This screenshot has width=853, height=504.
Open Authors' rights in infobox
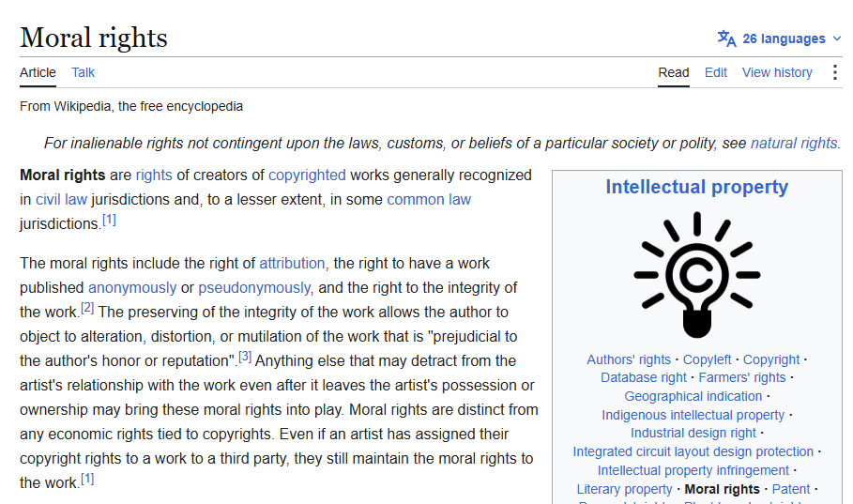tap(629, 359)
